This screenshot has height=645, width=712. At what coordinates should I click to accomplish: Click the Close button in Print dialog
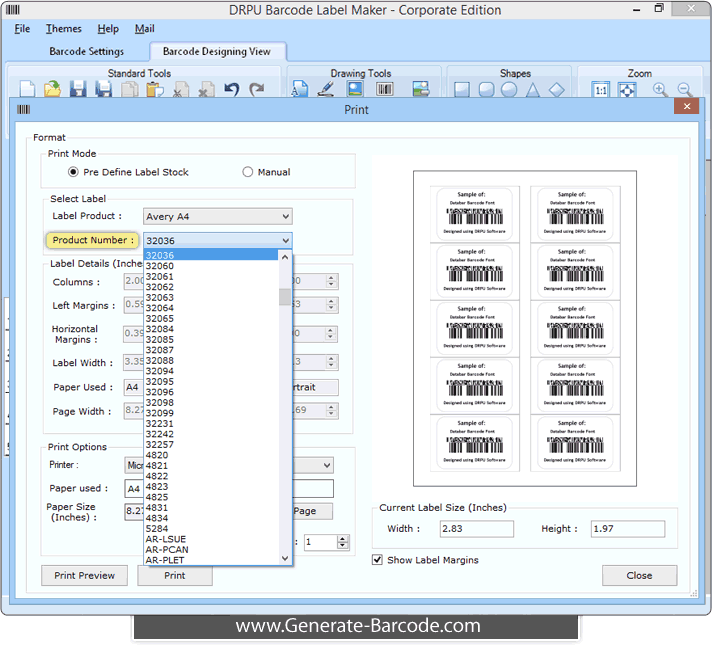point(639,576)
